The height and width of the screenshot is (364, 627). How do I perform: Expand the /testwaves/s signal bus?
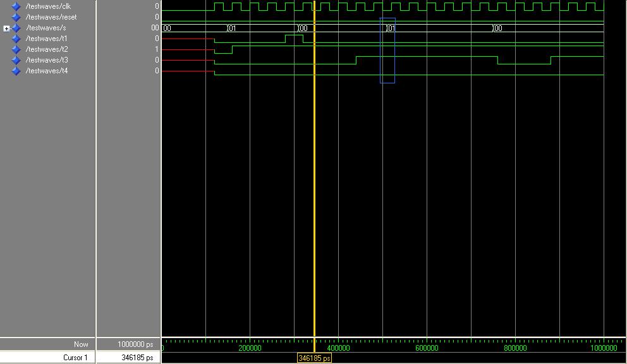click(6, 29)
